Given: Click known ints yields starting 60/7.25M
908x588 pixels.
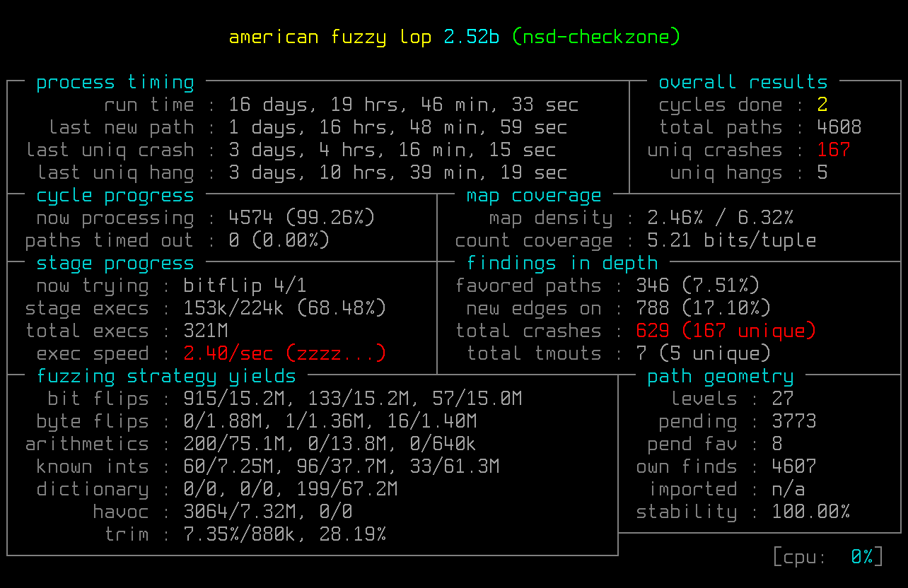Looking at the screenshot, I should coord(342,467).
